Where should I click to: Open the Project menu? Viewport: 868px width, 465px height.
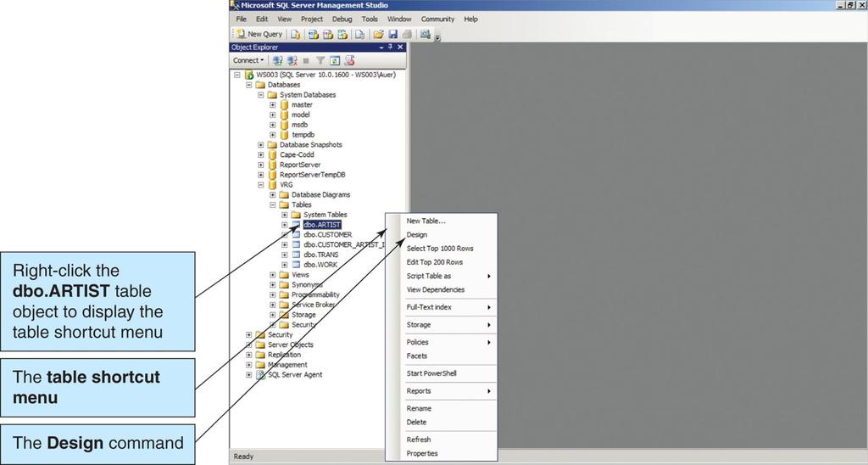tap(312, 19)
